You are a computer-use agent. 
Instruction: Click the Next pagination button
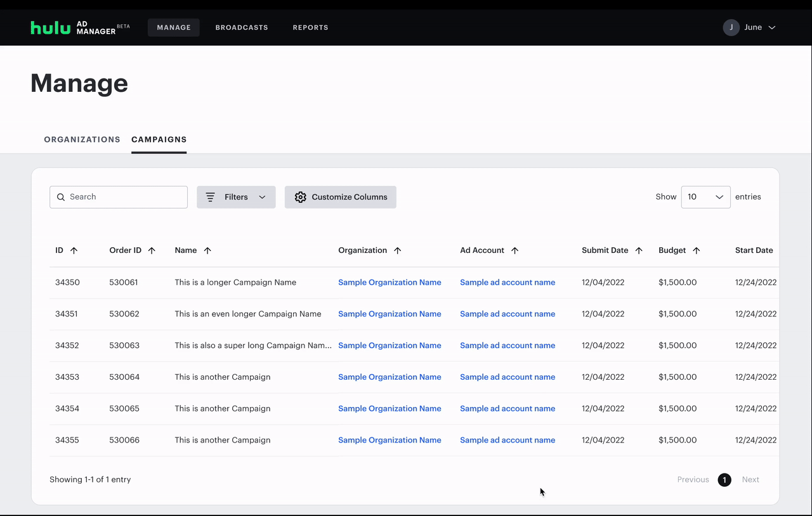(x=750, y=480)
